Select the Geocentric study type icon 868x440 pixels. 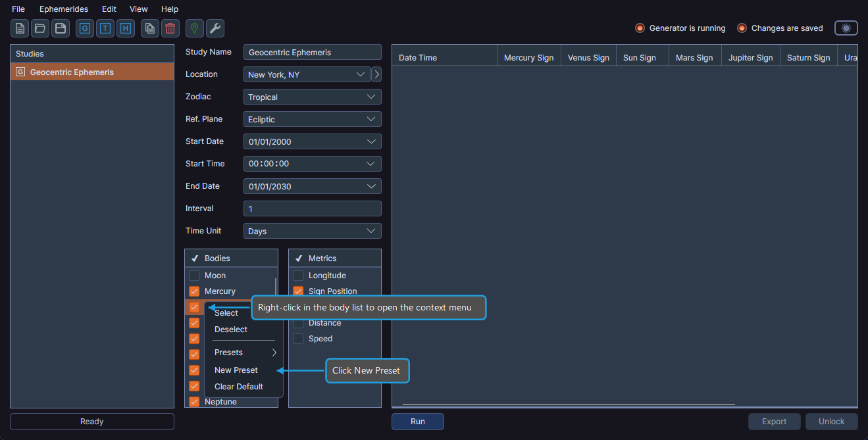click(84, 28)
